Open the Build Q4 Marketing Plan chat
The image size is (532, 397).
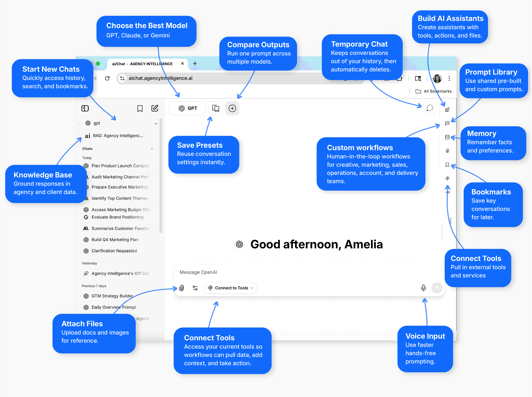tap(111, 240)
